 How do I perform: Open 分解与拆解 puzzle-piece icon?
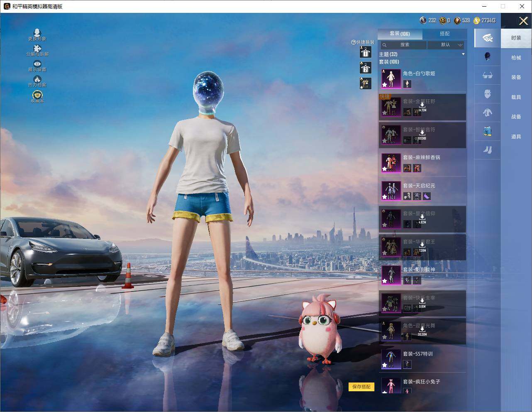[x=37, y=50]
